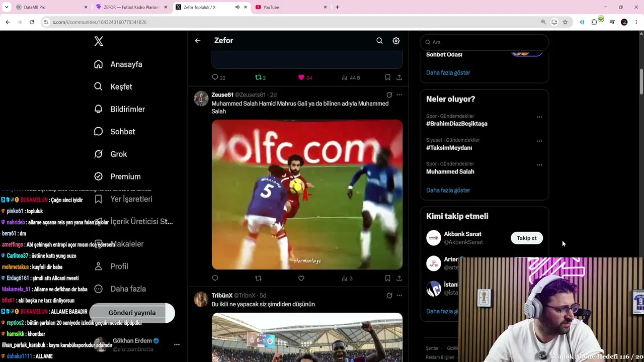Open the Muhammed Salah trend
This screenshot has width=644, height=362.
[x=450, y=172]
